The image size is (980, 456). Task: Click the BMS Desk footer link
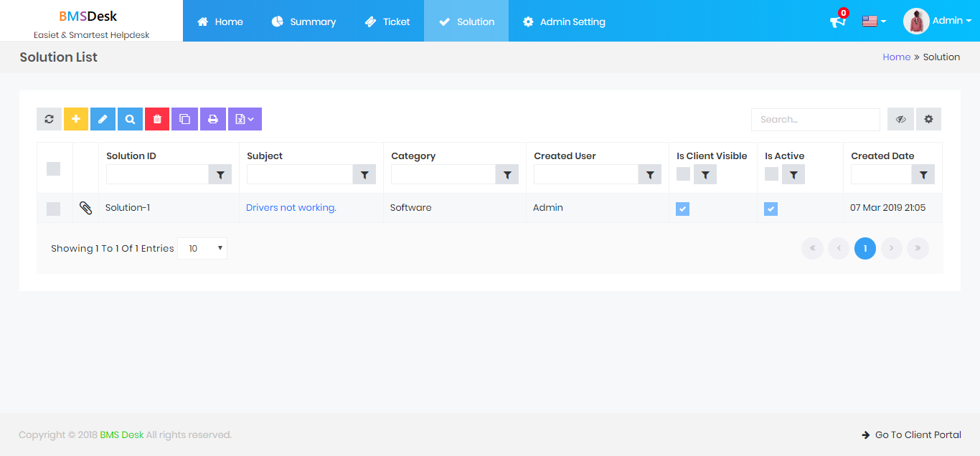pos(122,434)
